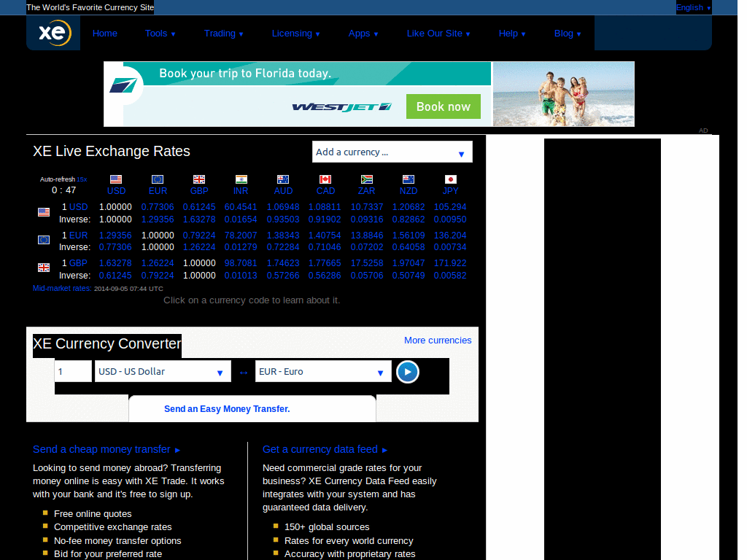This screenshot has height=560, width=747.
Task: Open the Apps dropdown menu
Action: [x=363, y=34]
